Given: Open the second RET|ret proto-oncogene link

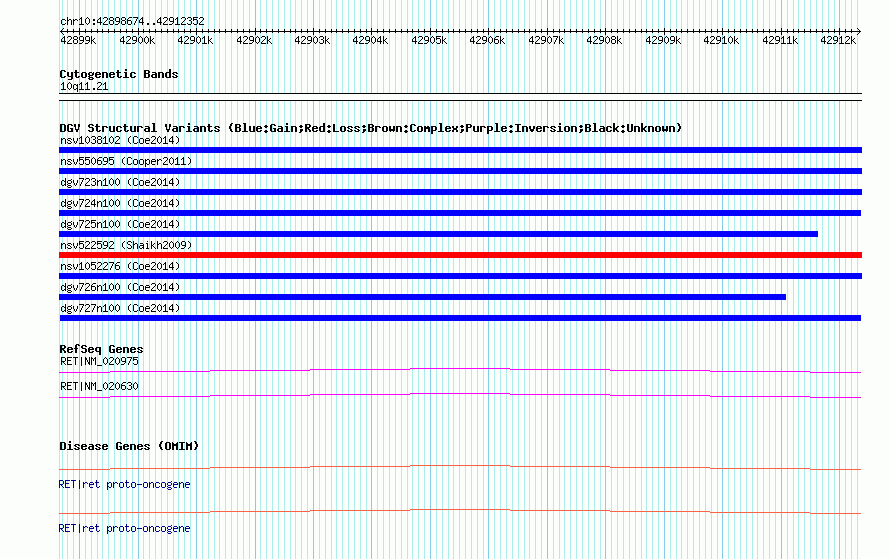Looking at the screenshot, I should (x=124, y=528).
